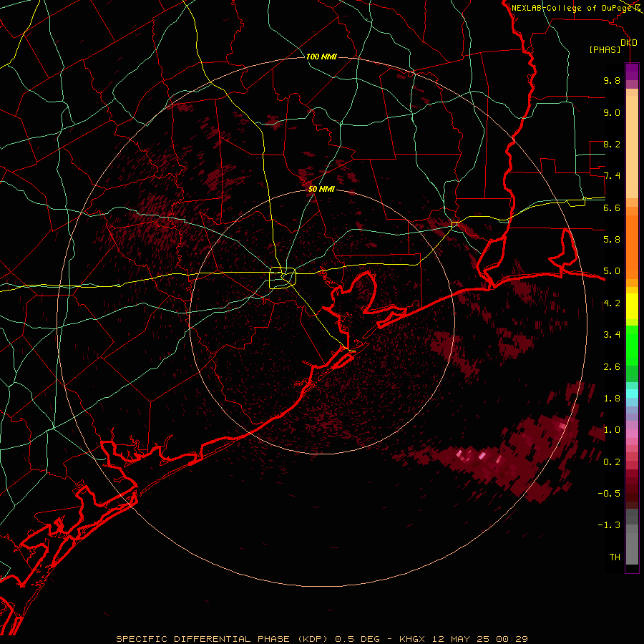Click the yellow Houston highway loop at map center
Viewport: 644px width, 644px height.
pyautogui.click(x=283, y=278)
